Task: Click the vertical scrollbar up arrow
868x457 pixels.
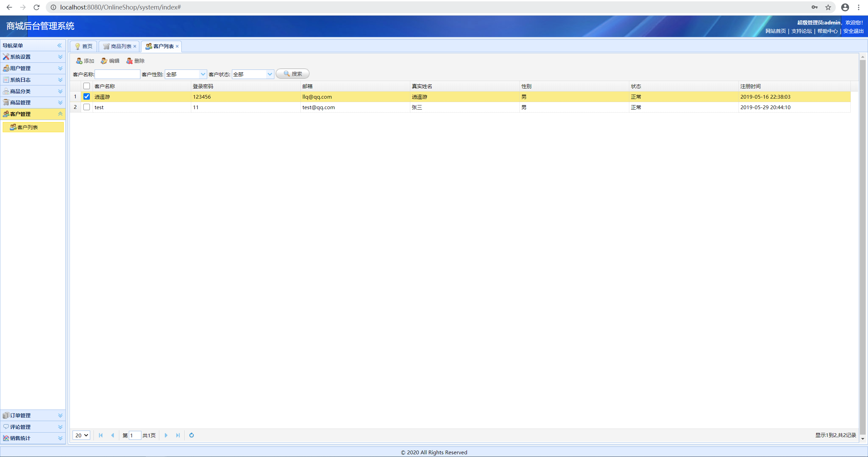Action: pyautogui.click(x=863, y=56)
